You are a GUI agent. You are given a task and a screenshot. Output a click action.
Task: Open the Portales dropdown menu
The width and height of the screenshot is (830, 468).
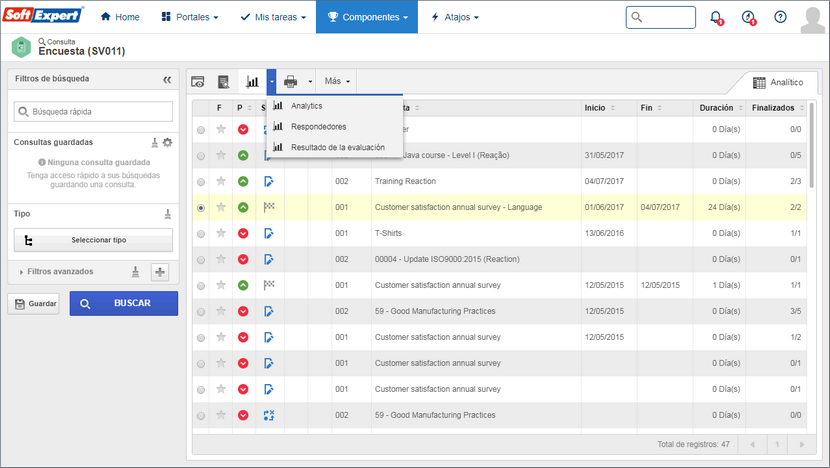tap(190, 17)
